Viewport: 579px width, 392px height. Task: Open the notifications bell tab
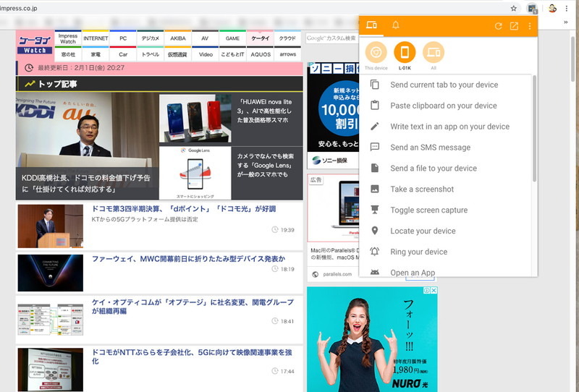coord(395,25)
